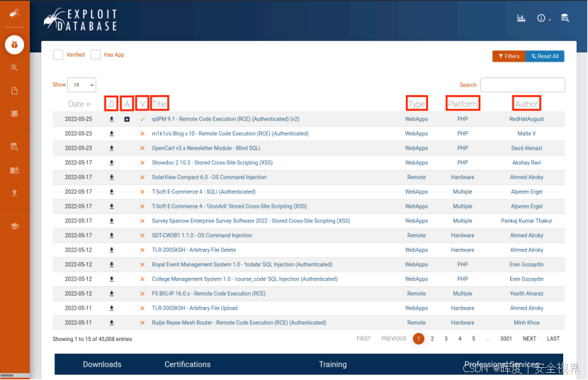
Task: Download the TLR-2005KSH Arbitrary File Delete exploit
Action: (111, 250)
